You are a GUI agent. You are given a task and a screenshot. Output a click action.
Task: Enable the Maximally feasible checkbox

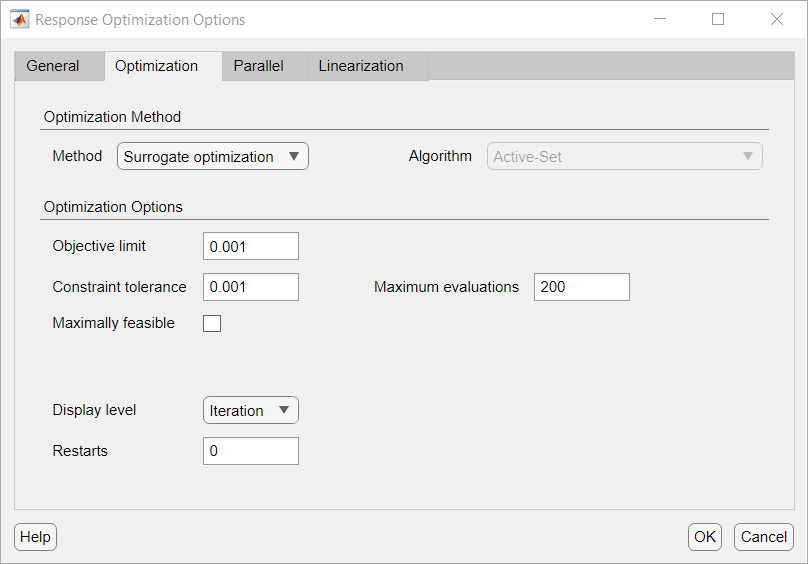tap(212, 323)
